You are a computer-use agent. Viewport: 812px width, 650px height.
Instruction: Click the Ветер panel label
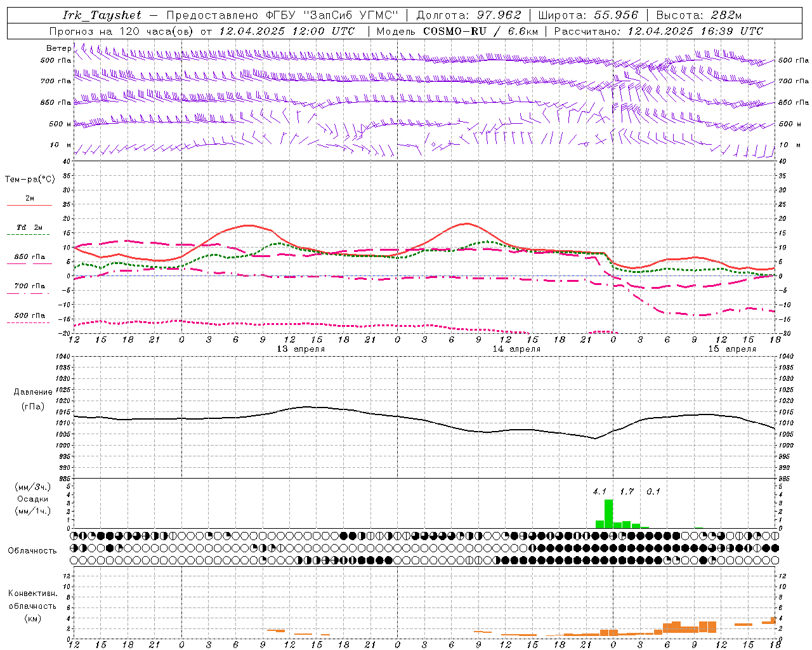click(x=58, y=48)
